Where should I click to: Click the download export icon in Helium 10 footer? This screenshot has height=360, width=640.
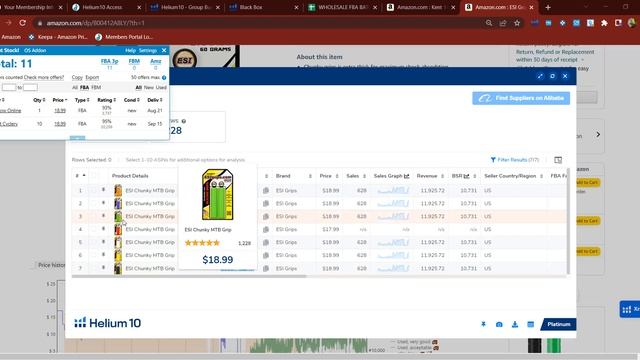pos(515,324)
